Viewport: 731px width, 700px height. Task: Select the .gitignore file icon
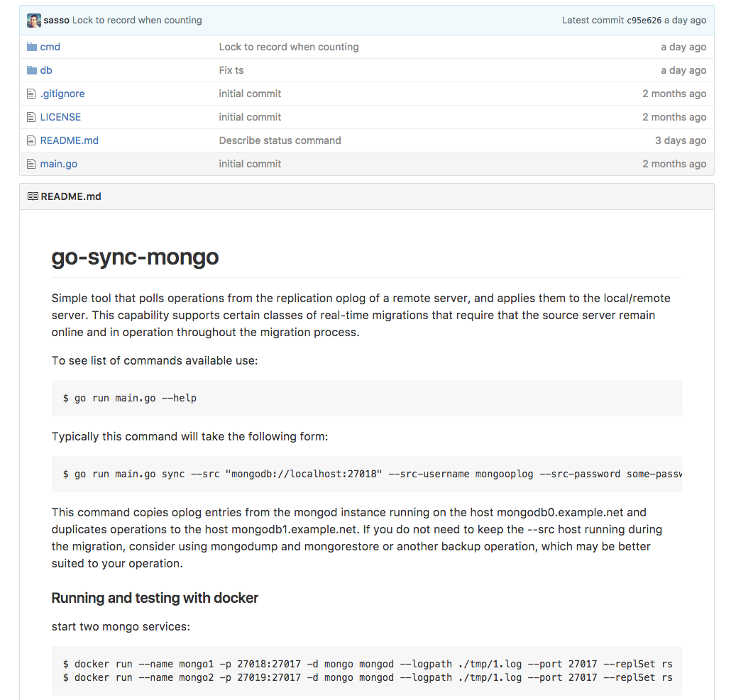[30, 93]
